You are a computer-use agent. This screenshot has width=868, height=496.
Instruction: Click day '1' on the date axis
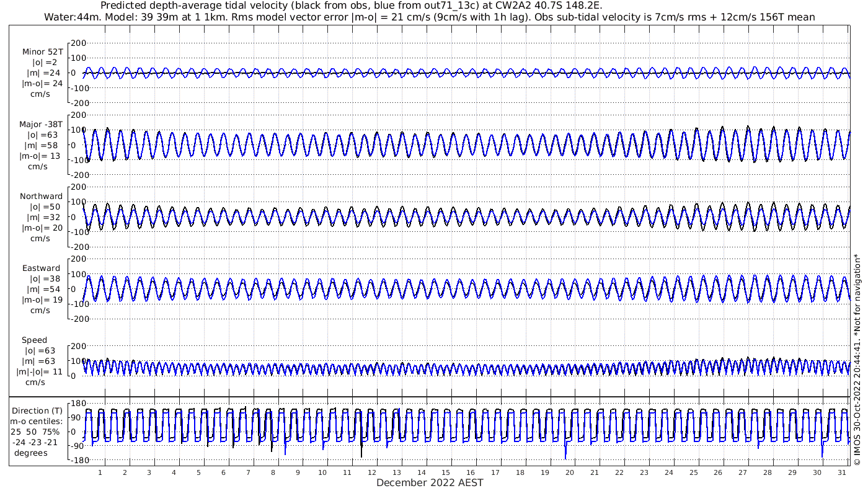(100, 472)
